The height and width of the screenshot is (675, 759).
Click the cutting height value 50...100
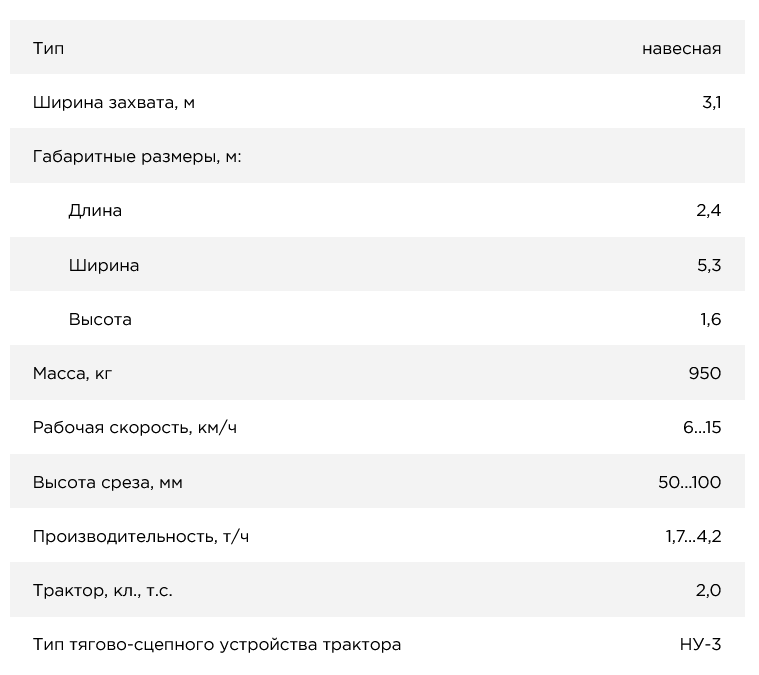click(689, 482)
